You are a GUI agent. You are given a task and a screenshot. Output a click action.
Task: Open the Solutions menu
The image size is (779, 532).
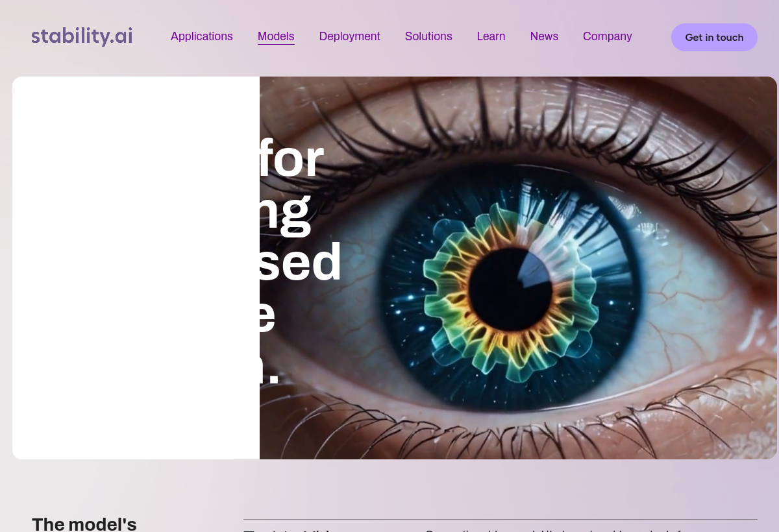[428, 36]
